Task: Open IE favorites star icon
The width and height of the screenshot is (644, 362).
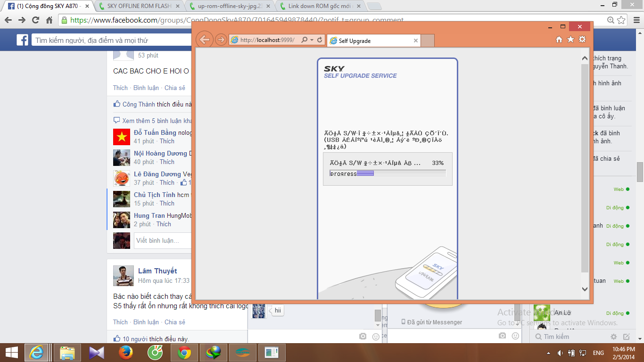Action: tap(570, 40)
